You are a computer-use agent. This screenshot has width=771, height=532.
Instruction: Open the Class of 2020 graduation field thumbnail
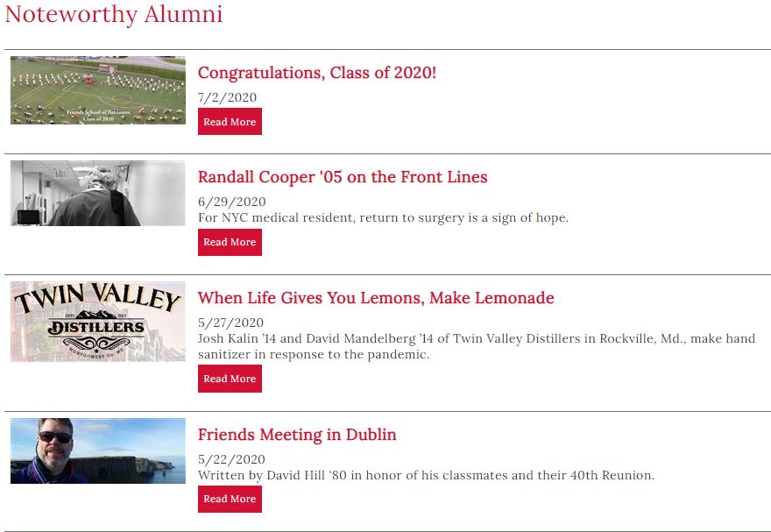pos(98,90)
